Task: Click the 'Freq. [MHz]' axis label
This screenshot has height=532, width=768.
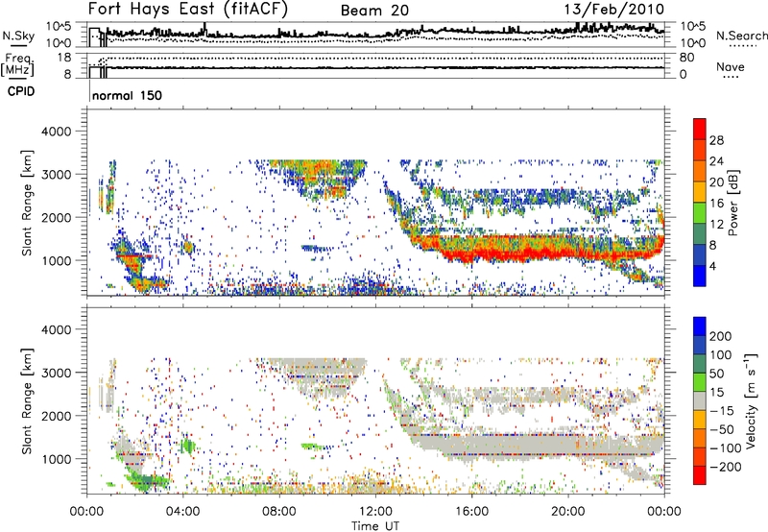Action: coord(17,64)
